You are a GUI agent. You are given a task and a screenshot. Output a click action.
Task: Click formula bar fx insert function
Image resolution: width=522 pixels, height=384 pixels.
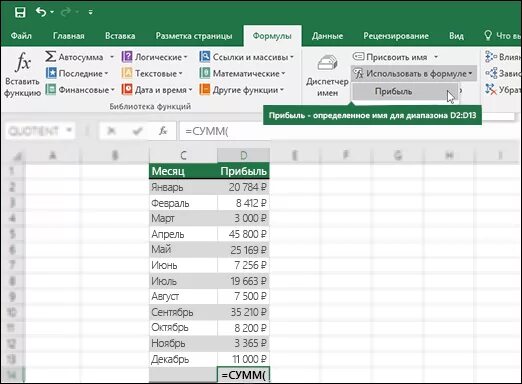[x=163, y=131]
